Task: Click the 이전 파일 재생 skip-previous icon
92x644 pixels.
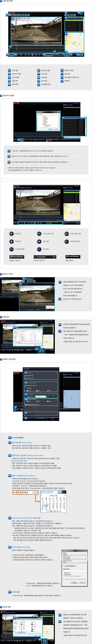Action: point(11,249)
